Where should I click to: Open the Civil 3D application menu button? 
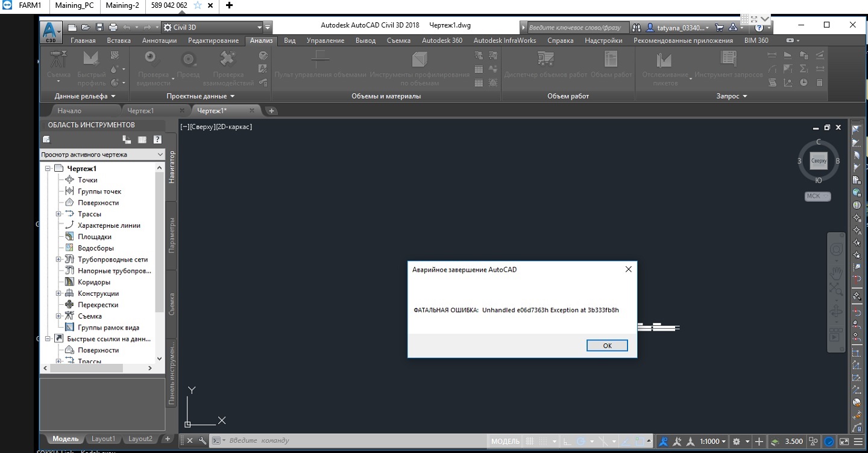point(51,33)
